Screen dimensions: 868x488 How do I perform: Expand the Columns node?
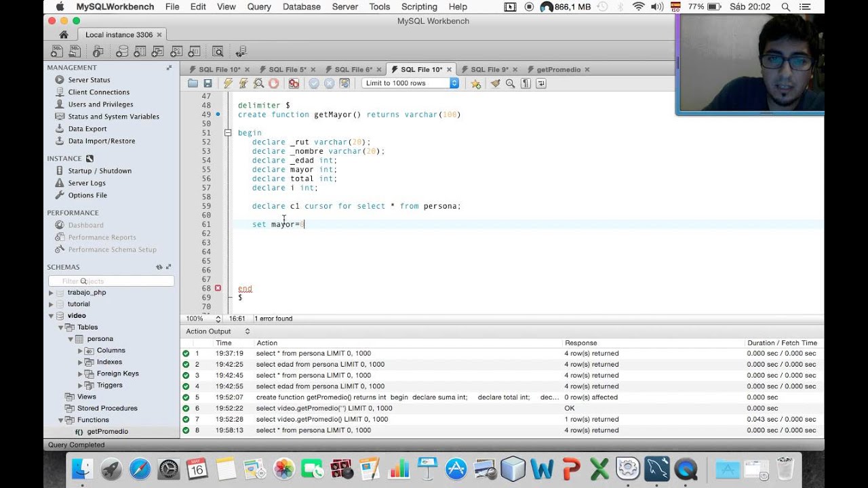(80, 350)
